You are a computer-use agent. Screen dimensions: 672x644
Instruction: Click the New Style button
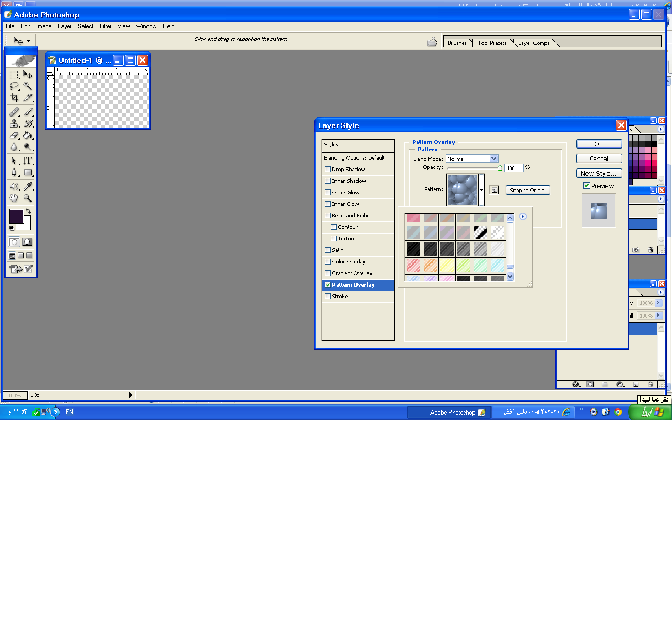598,173
